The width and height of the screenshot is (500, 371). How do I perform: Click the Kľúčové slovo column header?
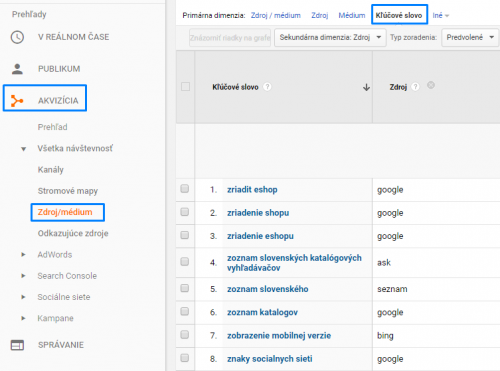click(x=235, y=87)
